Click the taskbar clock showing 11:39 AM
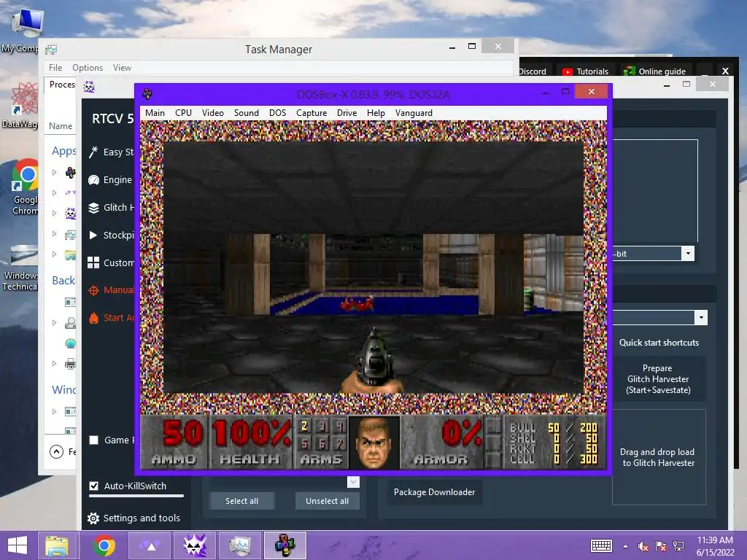747x560 pixels. point(715,546)
